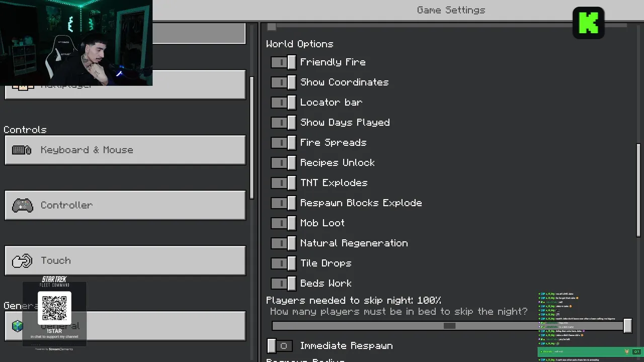The image size is (644, 362).
Task: Open the Keyboard & Mouse settings tab
Action: click(x=125, y=150)
